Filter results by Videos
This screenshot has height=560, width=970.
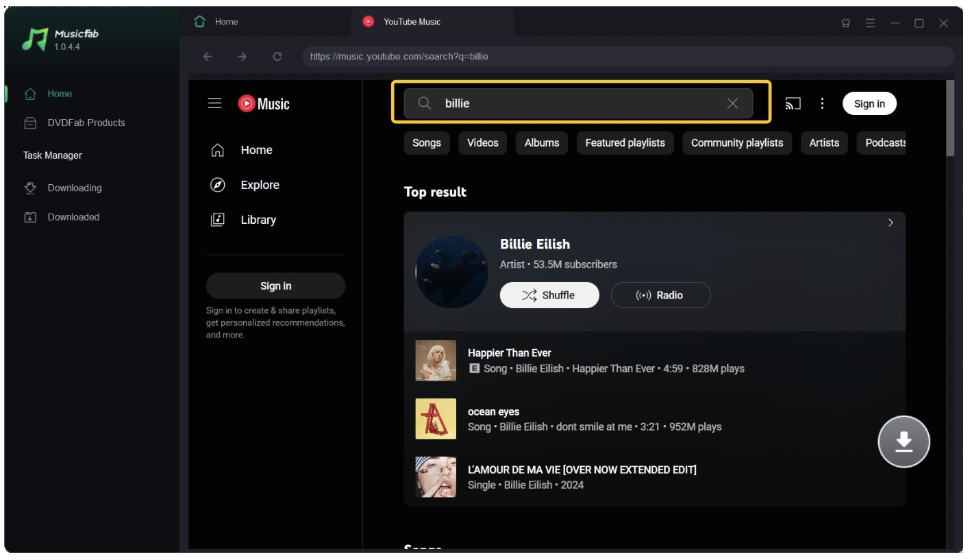click(483, 142)
